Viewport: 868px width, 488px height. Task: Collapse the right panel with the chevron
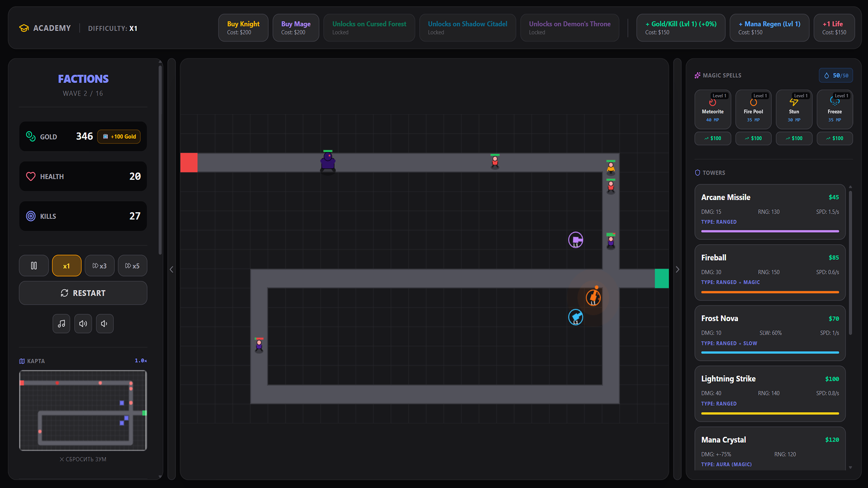coord(677,269)
